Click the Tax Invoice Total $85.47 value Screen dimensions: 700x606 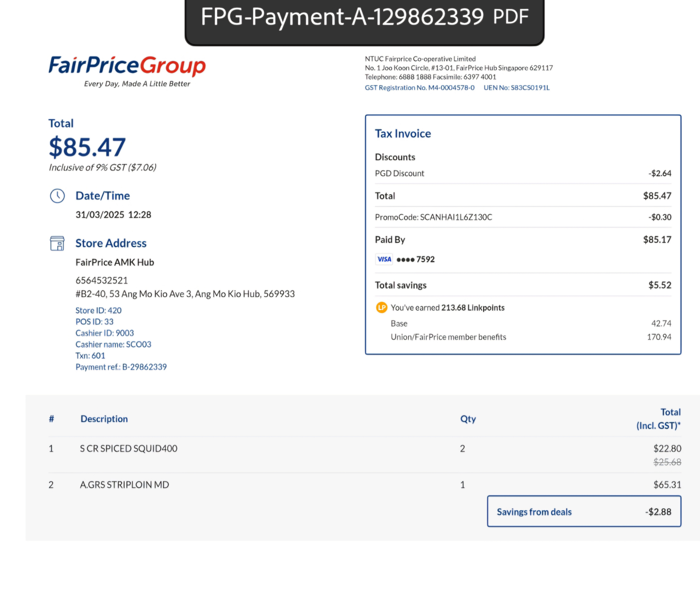click(657, 196)
